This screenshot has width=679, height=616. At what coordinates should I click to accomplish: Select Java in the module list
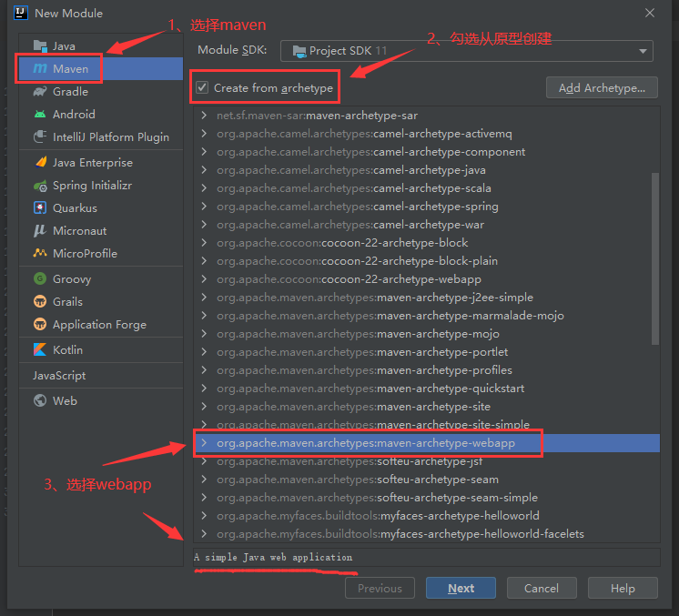[101, 45]
